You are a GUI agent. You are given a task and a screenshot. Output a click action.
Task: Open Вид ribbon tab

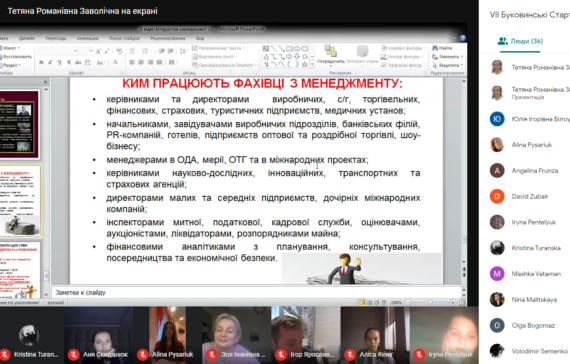[x=200, y=38]
